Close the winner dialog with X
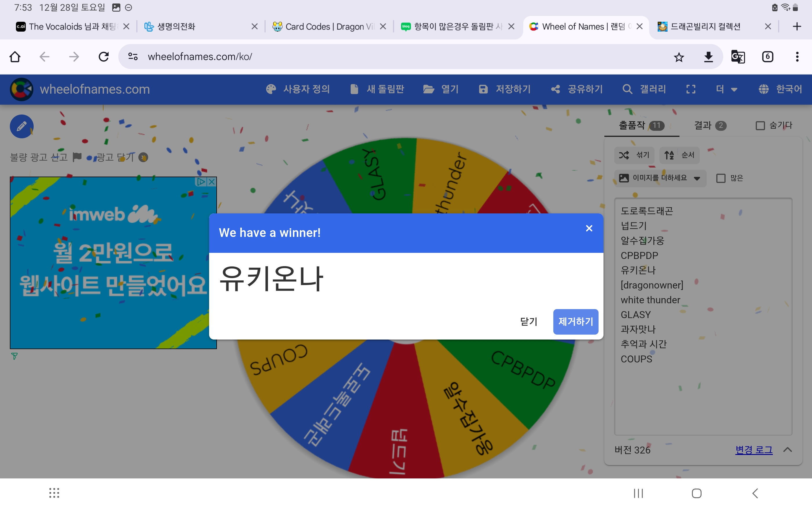This screenshot has height=508, width=812. pos(589,228)
